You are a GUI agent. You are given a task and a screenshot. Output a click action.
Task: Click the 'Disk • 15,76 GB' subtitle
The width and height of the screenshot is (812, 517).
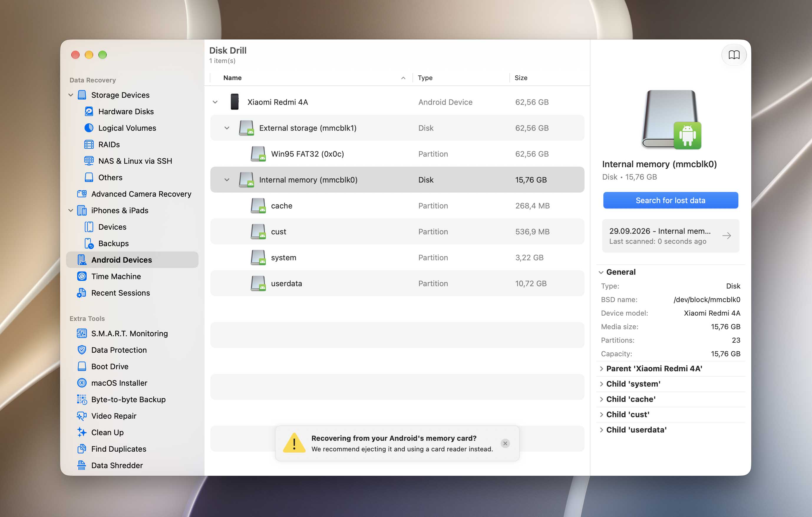629,177
